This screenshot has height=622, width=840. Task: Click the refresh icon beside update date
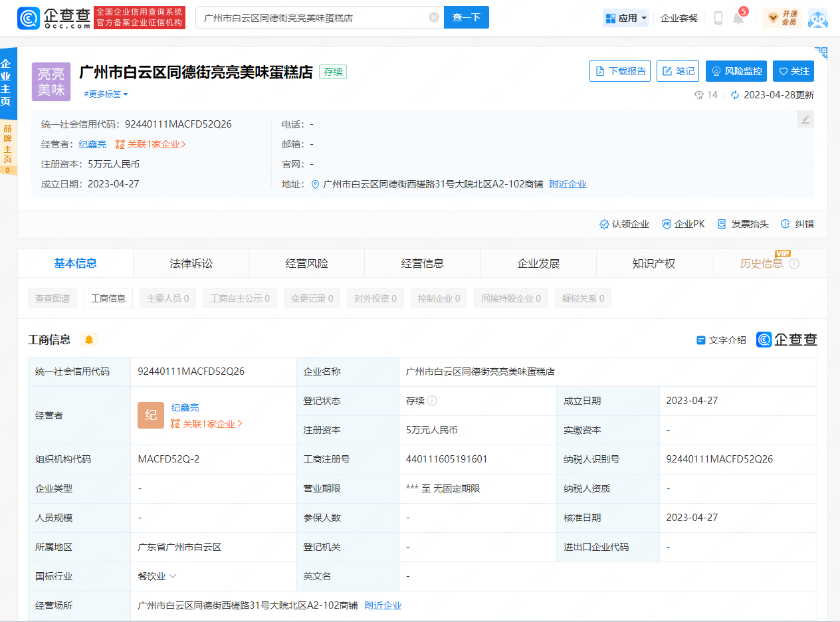coord(735,95)
